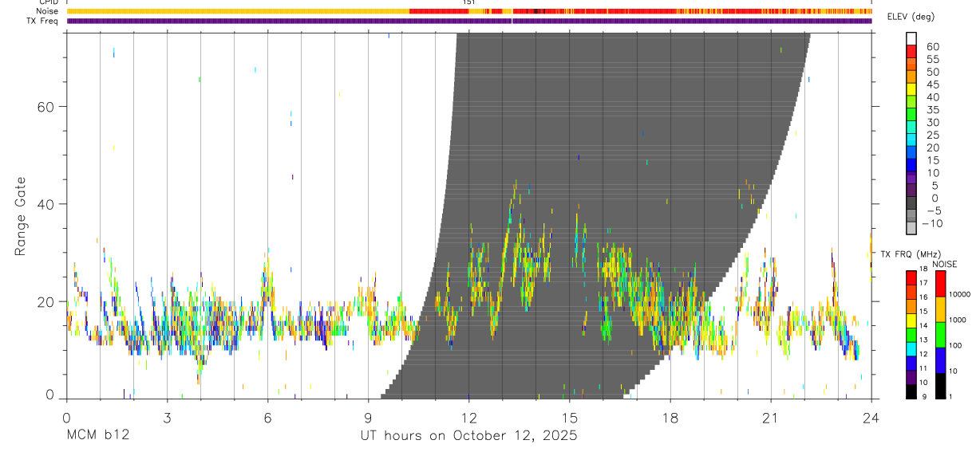Click the "-10" value in ELEV legend

point(931,224)
